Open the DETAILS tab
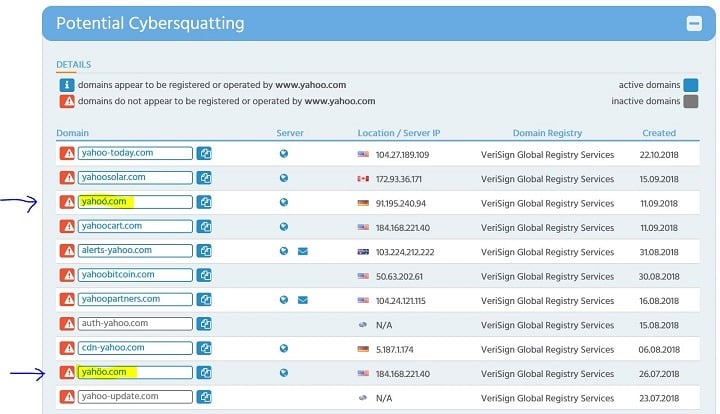Image resolution: width=720 pixels, height=414 pixels. (73, 65)
